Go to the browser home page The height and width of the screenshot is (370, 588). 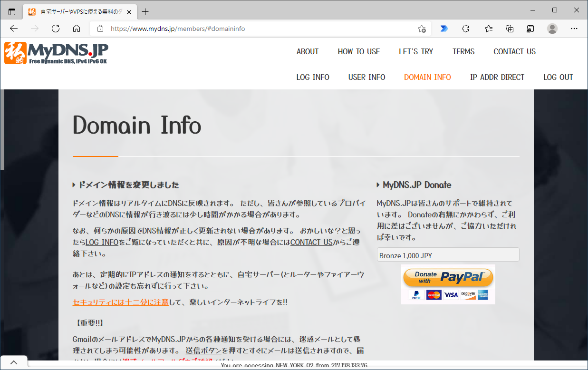pyautogui.click(x=76, y=29)
